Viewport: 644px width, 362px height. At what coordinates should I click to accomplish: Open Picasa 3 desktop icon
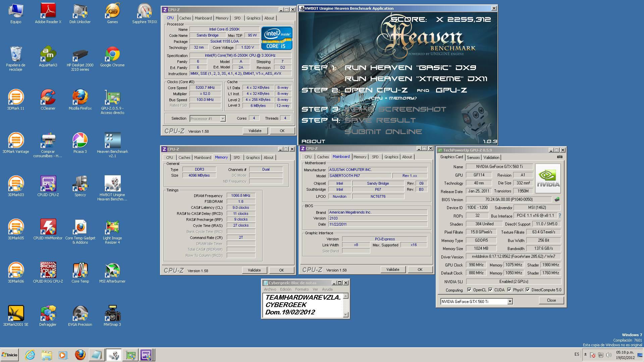point(80,143)
